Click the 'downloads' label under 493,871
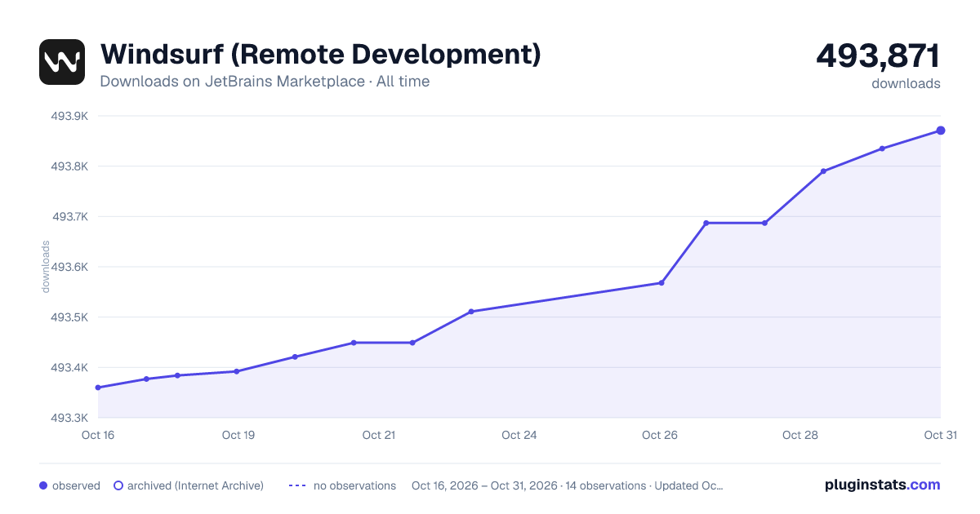980x514 pixels. click(906, 83)
